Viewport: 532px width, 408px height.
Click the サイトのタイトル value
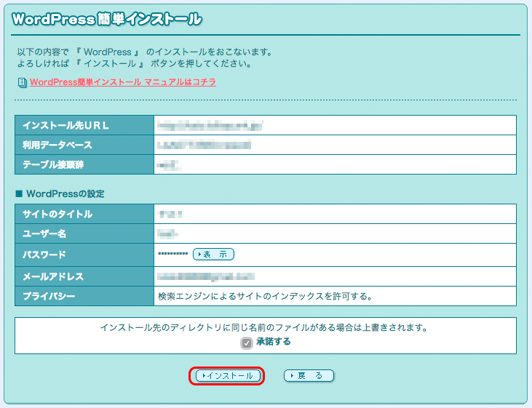[170, 214]
